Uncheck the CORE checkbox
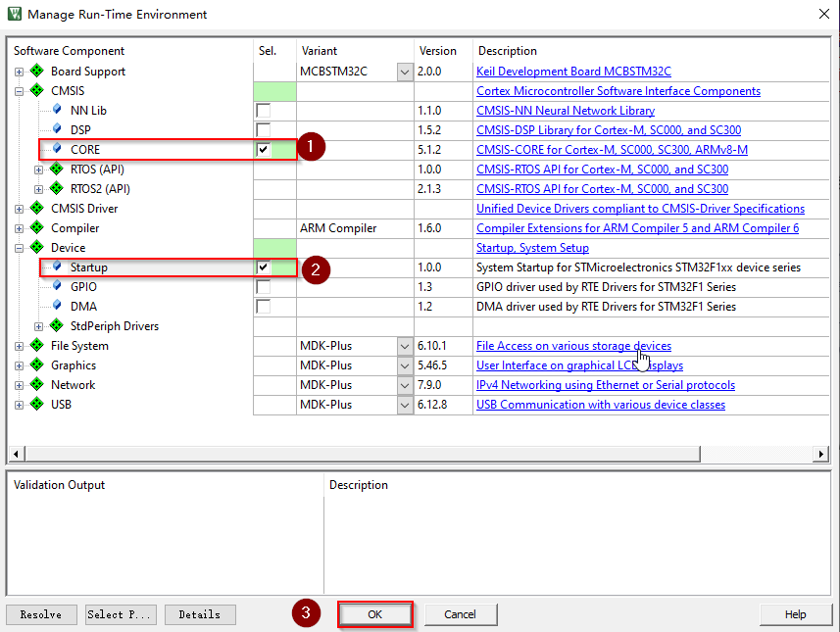 coord(263,150)
